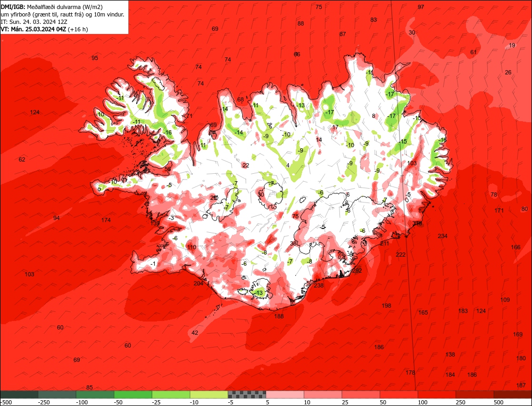Click the '250' legend label
This screenshot has width=532, height=406.
(x=461, y=402)
